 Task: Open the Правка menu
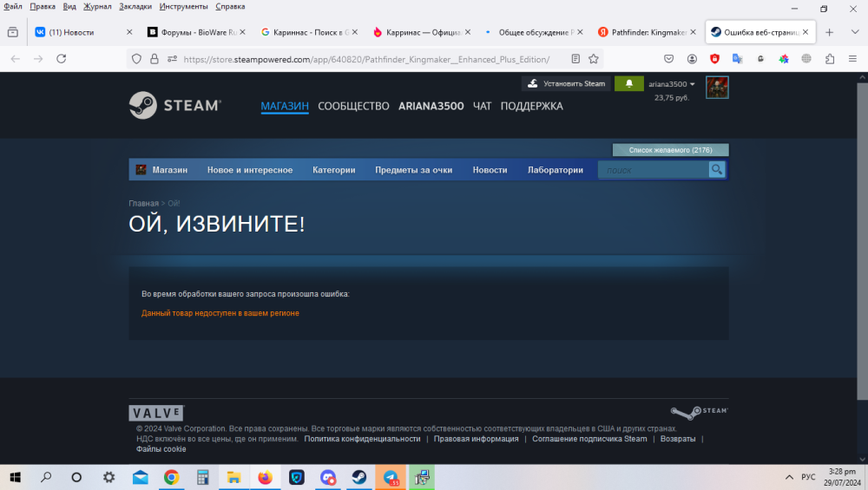(x=43, y=7)
